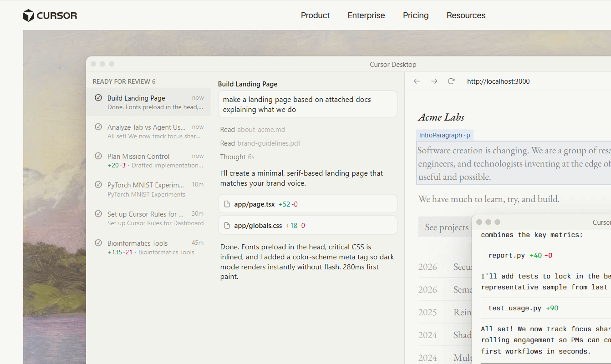
Task: Click the browser forward arrow icon
Action: click(x=434, y=81)
